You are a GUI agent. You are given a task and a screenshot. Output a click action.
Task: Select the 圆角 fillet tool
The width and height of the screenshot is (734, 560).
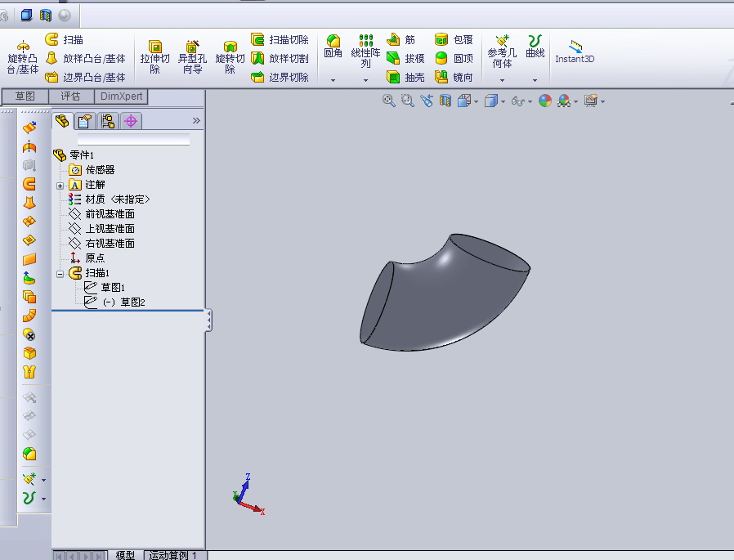pos(333,47)
